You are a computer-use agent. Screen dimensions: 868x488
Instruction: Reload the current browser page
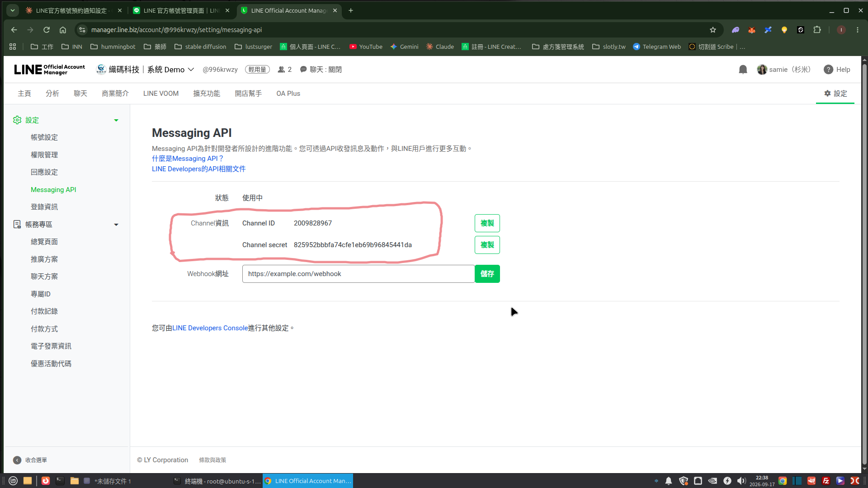click(47, 30)
